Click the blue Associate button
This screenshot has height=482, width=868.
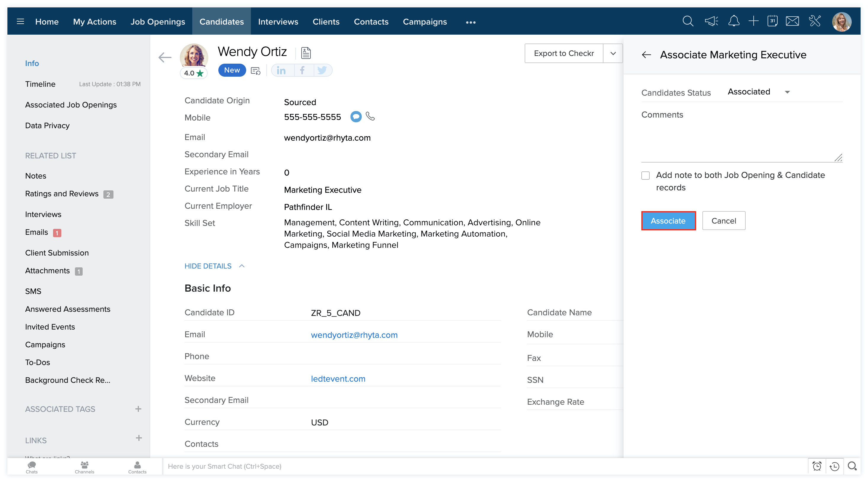[668, 221]
